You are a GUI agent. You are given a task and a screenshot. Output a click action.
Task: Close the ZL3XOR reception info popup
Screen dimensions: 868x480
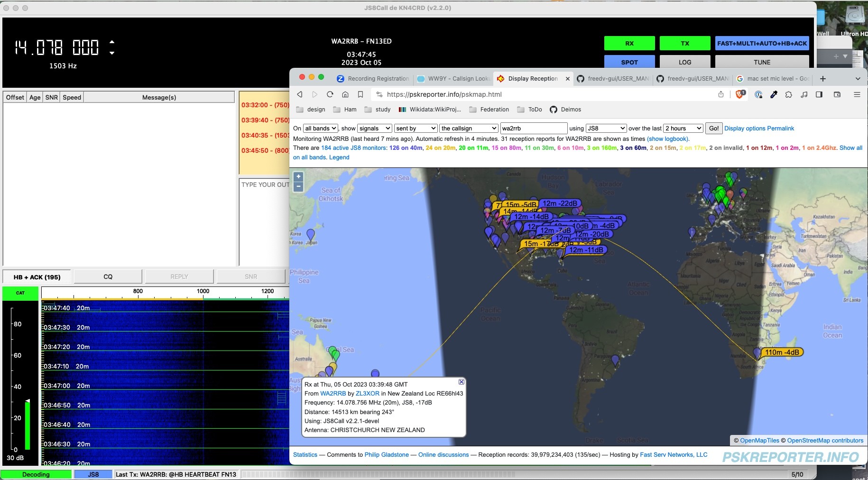tap(461, 382)
